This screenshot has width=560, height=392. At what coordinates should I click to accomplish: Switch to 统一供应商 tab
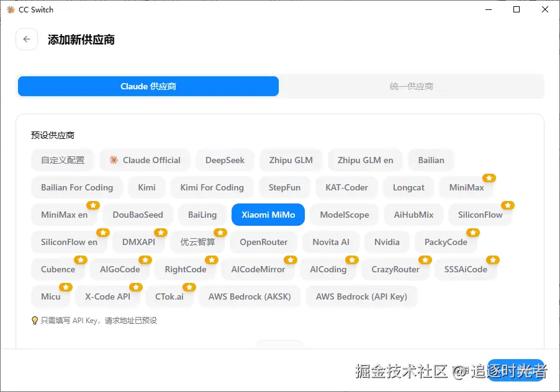coord(412,86)
